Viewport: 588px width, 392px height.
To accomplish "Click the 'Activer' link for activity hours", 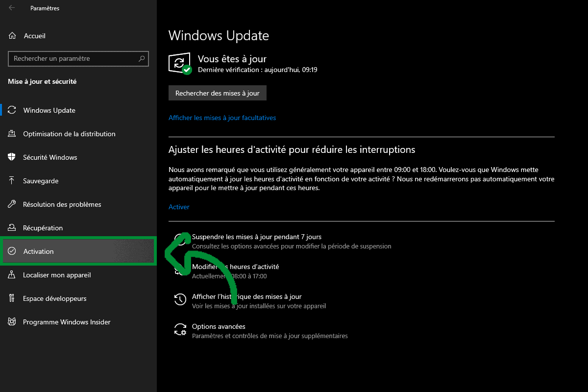I will [179, 207].
